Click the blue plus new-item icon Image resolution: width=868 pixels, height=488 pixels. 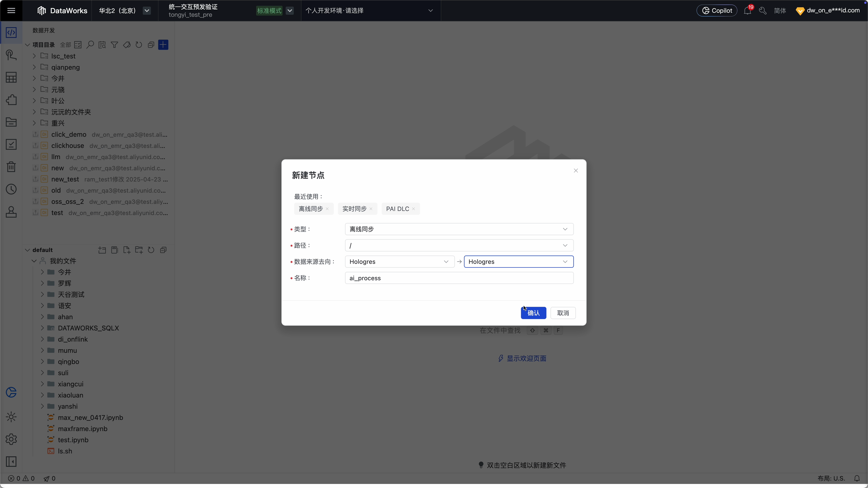coord(163,45)
